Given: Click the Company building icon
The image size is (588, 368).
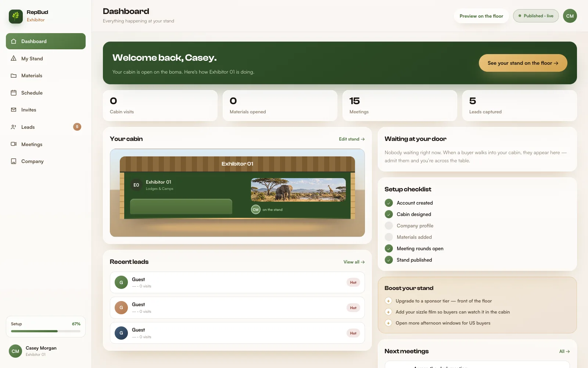Looking at the screenshot, I should [14, 161].
